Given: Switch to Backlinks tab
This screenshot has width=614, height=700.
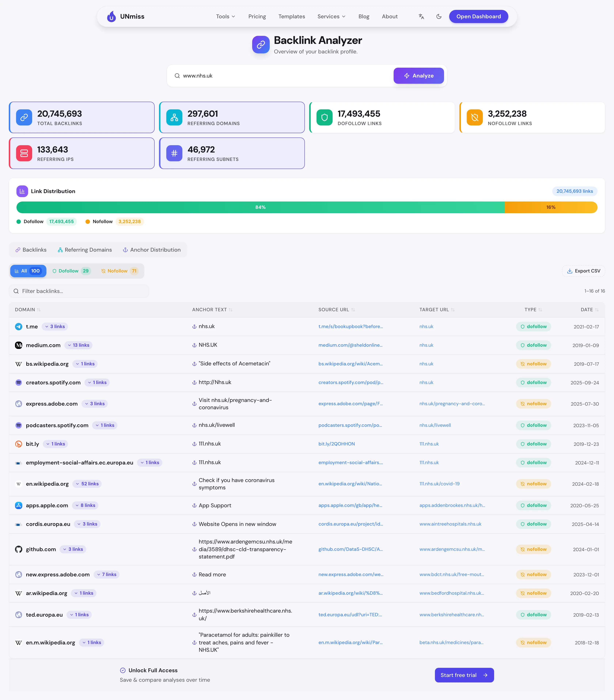Looking at the screenshot, I should pos(31,250).
